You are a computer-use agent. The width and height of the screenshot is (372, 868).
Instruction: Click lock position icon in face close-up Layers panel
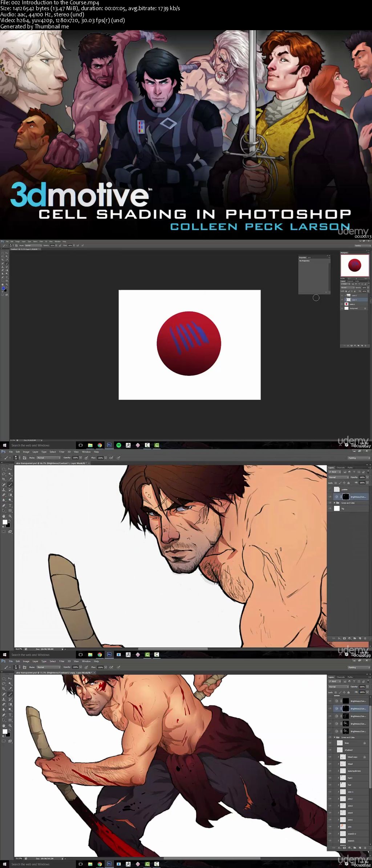[344, 483]
